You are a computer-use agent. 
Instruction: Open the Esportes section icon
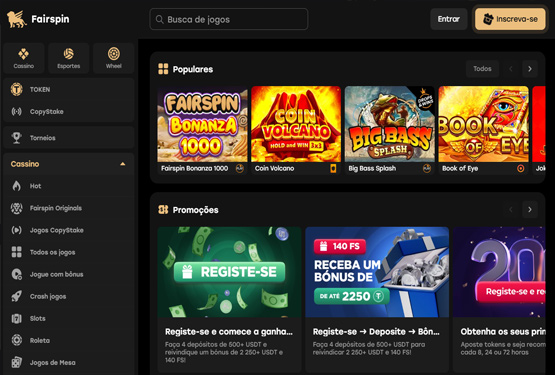click(68, 54)
